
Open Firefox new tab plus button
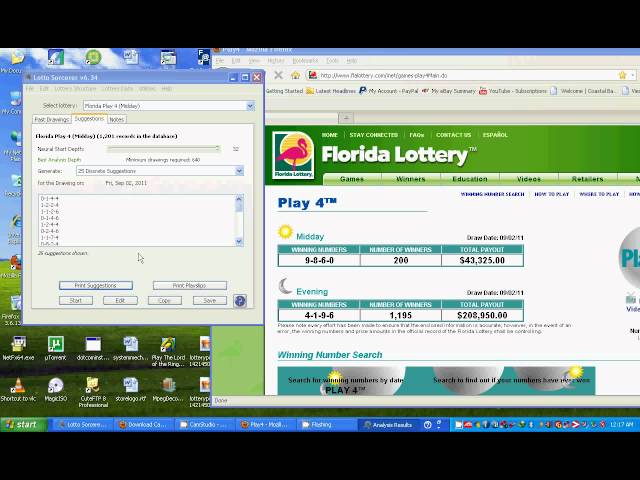[x=346, y=118]
